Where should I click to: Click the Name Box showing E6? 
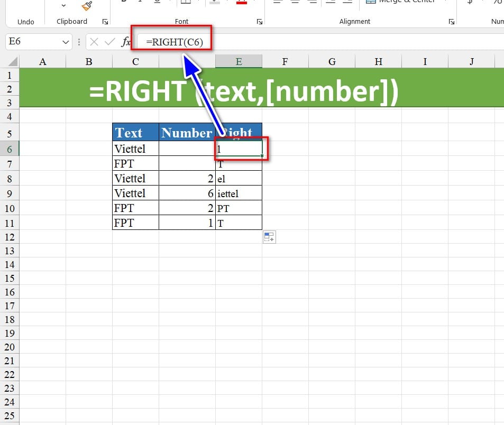tap(32, 42)
